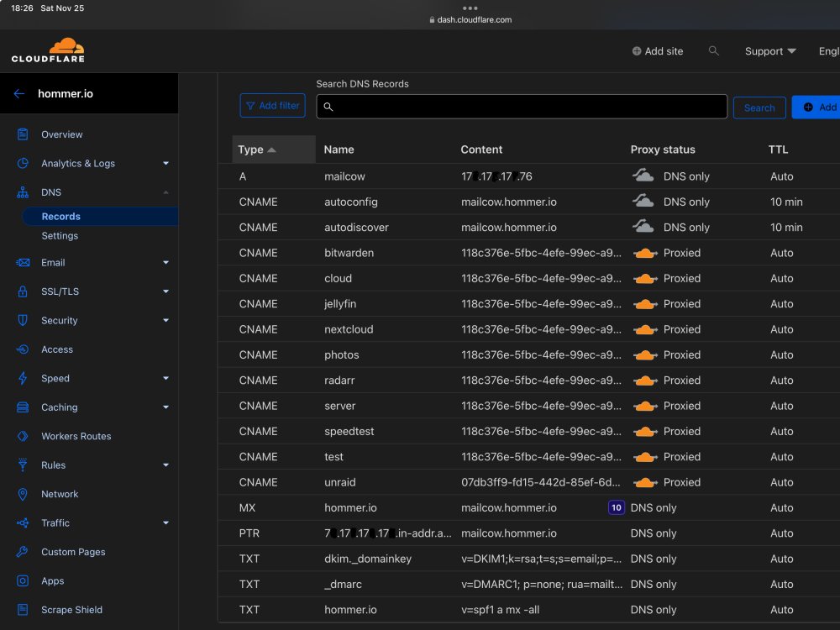Click the Overview clipboard icon in sidebar
Screen dimensions: 840x630
23,134
